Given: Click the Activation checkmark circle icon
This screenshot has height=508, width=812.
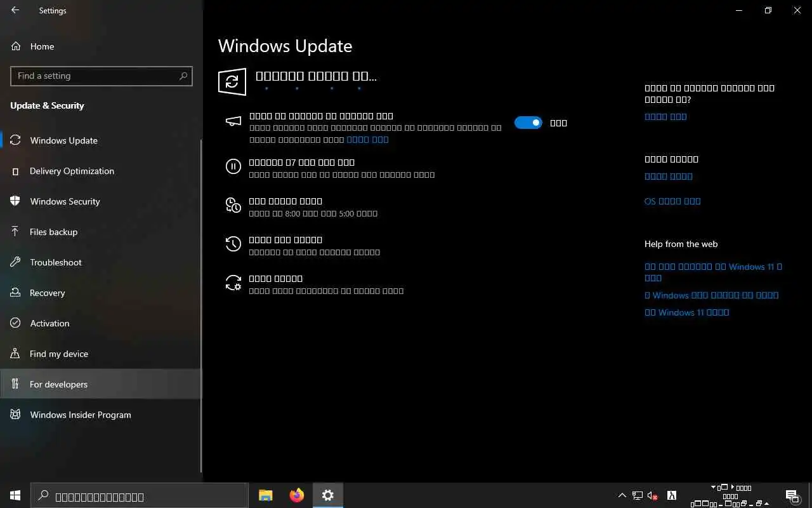Looking at the screenshot, I should coord(16,323).
